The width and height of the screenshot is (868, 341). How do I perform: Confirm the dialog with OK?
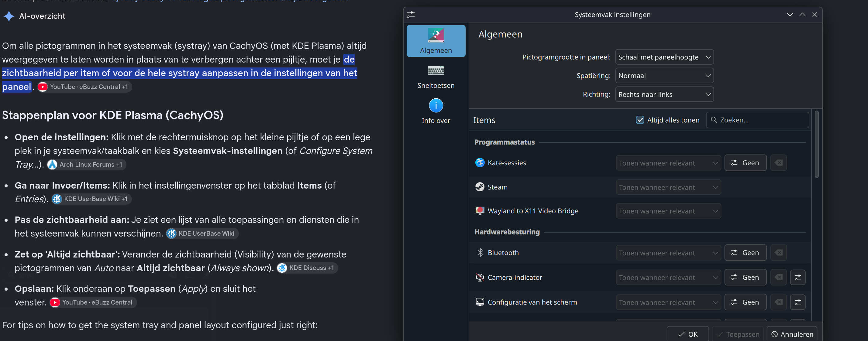(687, 334)
